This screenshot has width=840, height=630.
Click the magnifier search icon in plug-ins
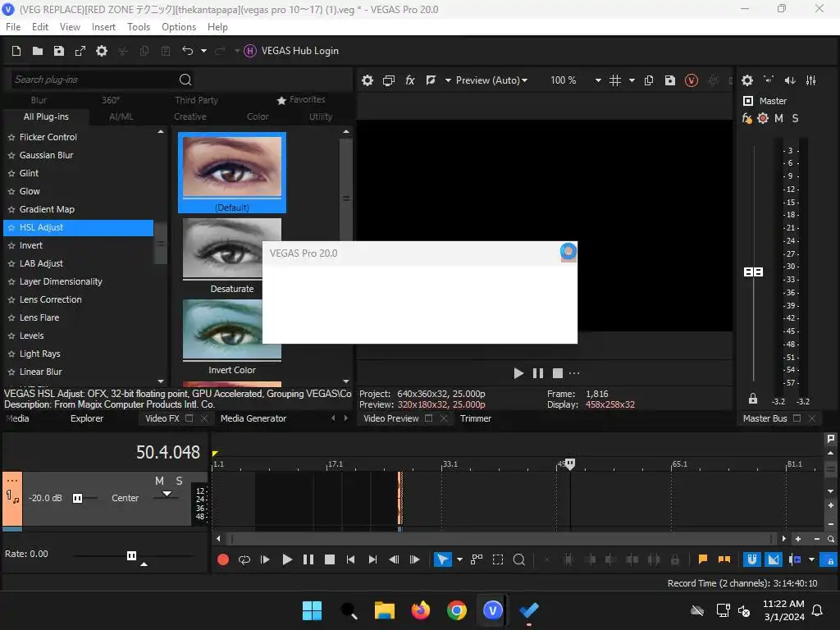coord(185,80)
